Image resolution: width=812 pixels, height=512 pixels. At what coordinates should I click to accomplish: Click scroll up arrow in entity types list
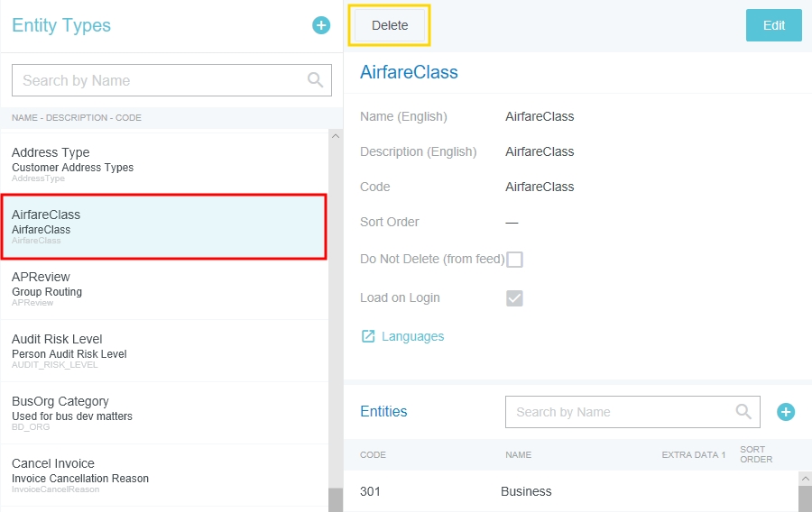coord(336,136)
